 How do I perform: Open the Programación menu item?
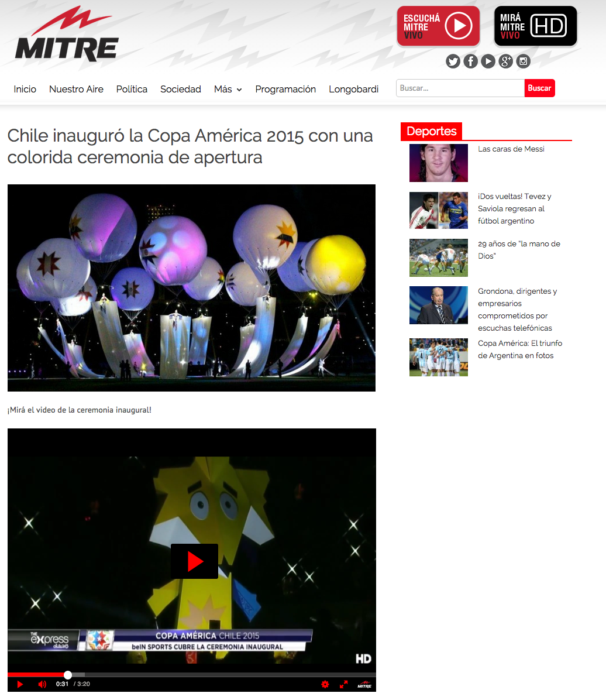click(285, 90)
